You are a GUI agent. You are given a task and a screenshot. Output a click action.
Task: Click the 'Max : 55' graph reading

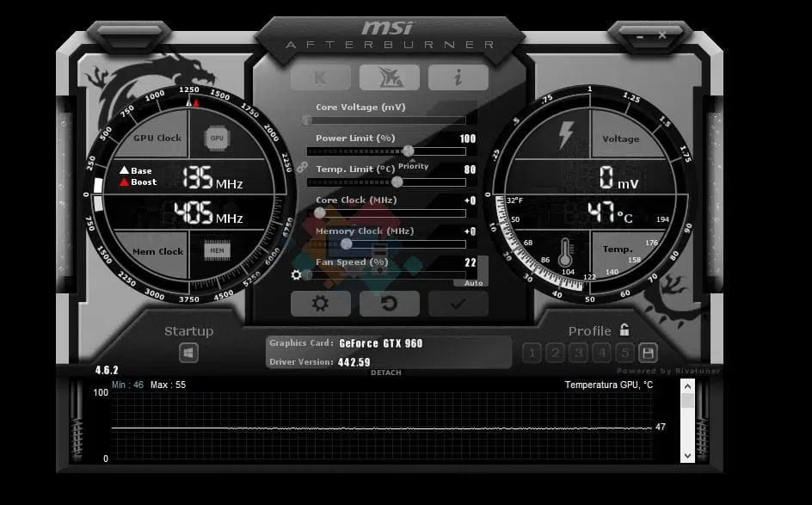[168, 385]
